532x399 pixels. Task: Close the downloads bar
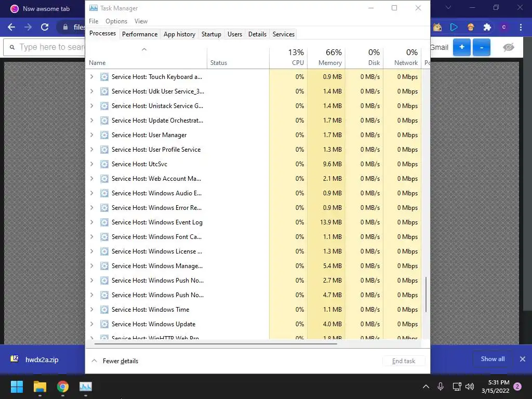523,359
